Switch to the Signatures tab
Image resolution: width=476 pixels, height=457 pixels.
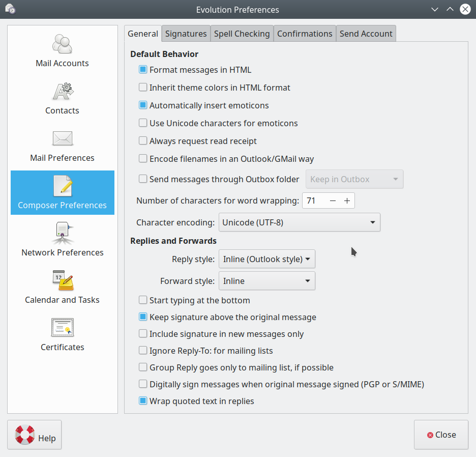186,34
